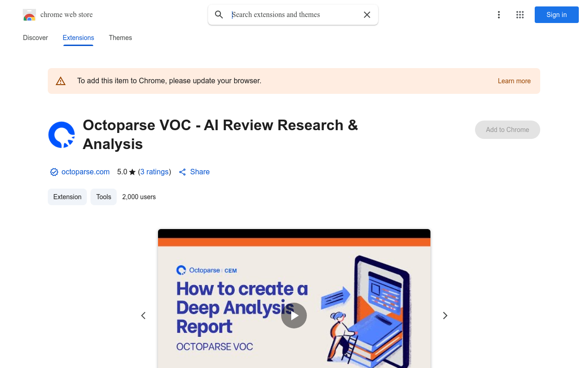This screenshot has width=588, height=368.
Task: Select the Tools category chip
Action: coord(104,197)
